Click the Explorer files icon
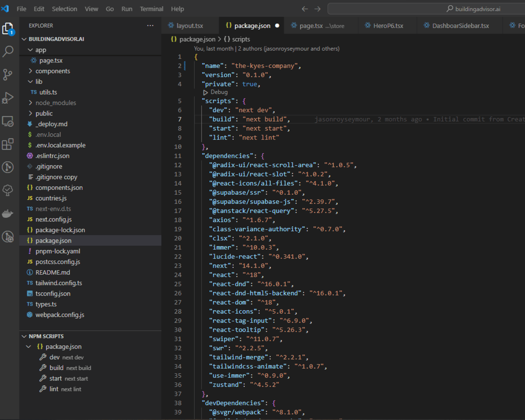This screenshot has height=420, width=525. pyautogui.click(x=8, y=29)
